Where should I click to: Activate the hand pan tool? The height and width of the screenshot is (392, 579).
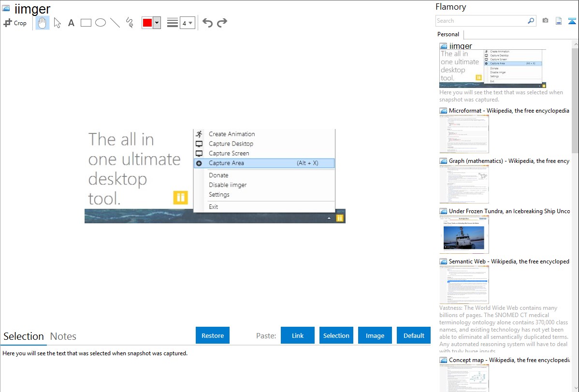pyautogui.click(x=42, y=23)
